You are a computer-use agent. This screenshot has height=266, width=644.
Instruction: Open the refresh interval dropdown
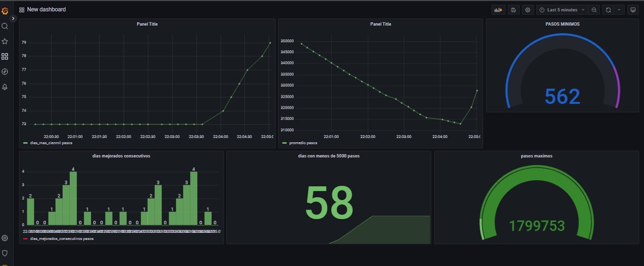[x=619, y=9]
